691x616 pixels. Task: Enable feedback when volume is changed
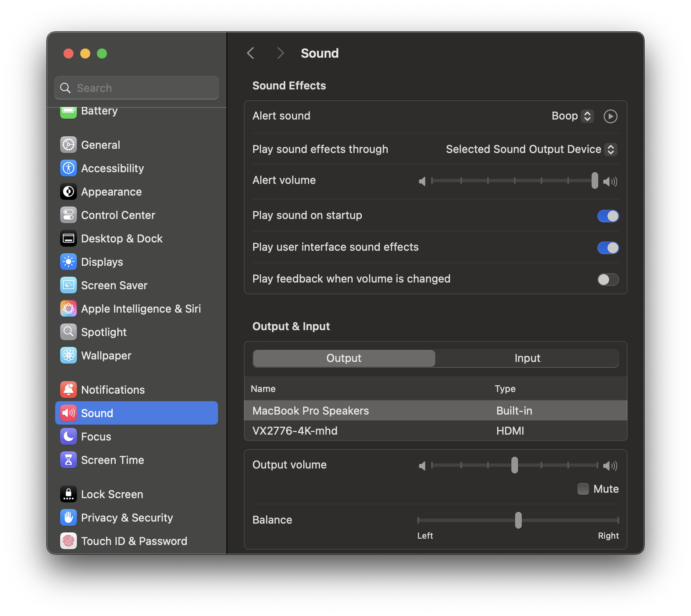608,279
